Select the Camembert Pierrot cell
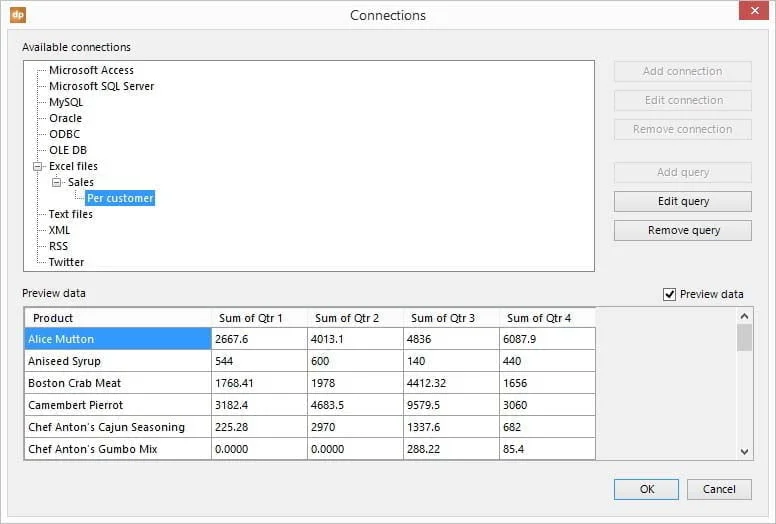 pyautogui.click(x=118, y=405)
